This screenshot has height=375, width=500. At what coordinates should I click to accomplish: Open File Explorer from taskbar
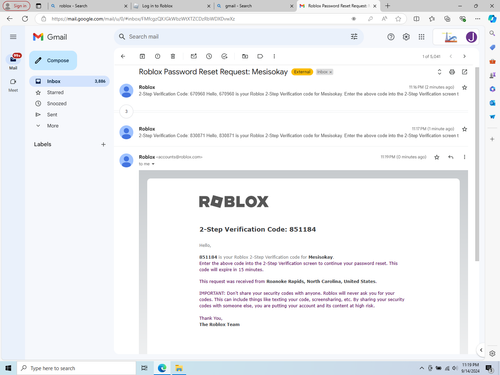pyautogui.click(x=179, y=368)
